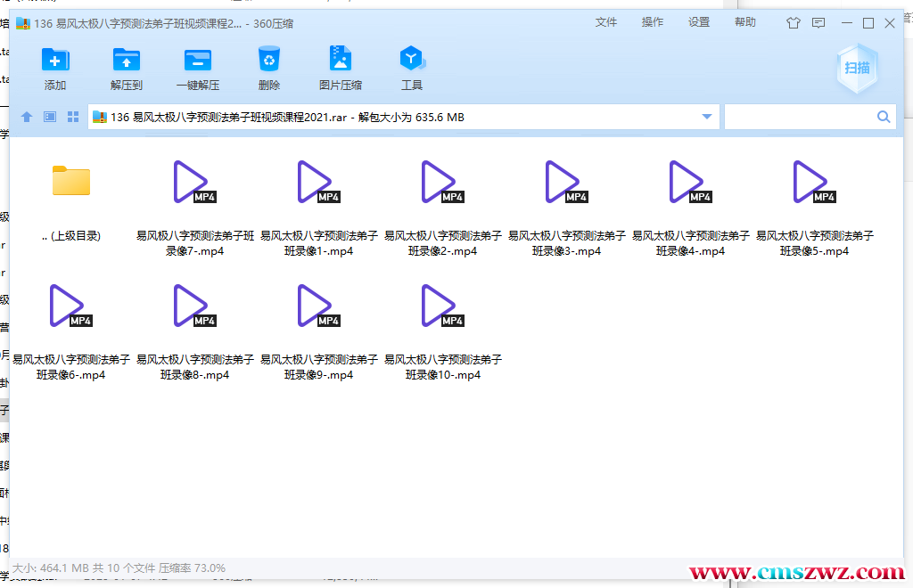
Task: Switch to grid view mode
Action: (73, 116)
